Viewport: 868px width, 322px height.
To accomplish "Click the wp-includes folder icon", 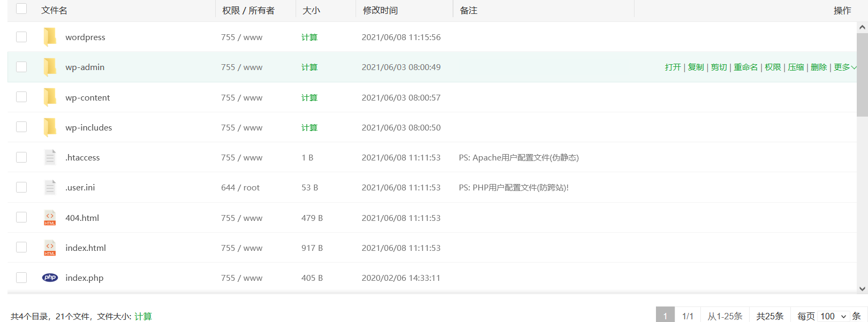I will click(x=50, y=127).
